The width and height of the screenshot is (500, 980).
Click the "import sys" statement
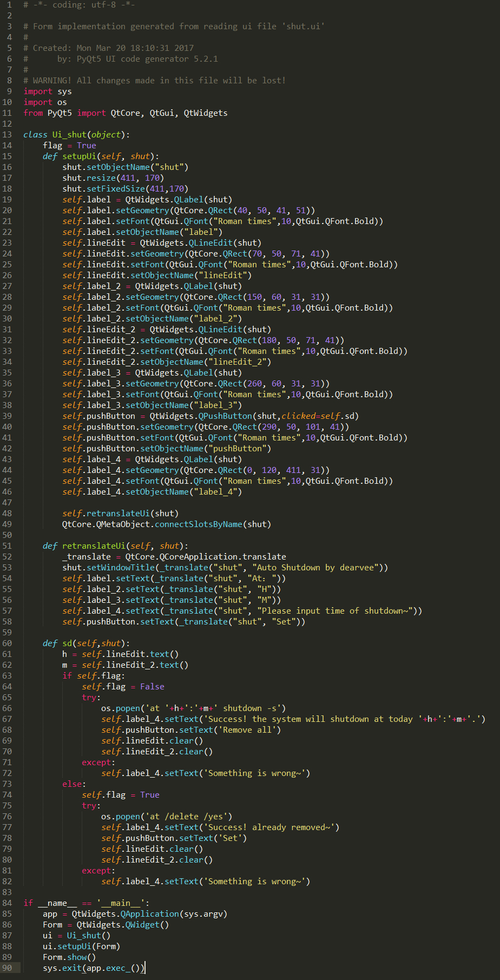[48, 91]
